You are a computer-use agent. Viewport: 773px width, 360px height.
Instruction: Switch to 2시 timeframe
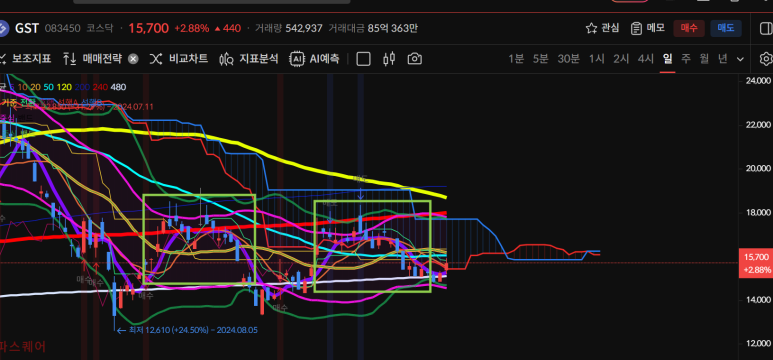[621, 59]
